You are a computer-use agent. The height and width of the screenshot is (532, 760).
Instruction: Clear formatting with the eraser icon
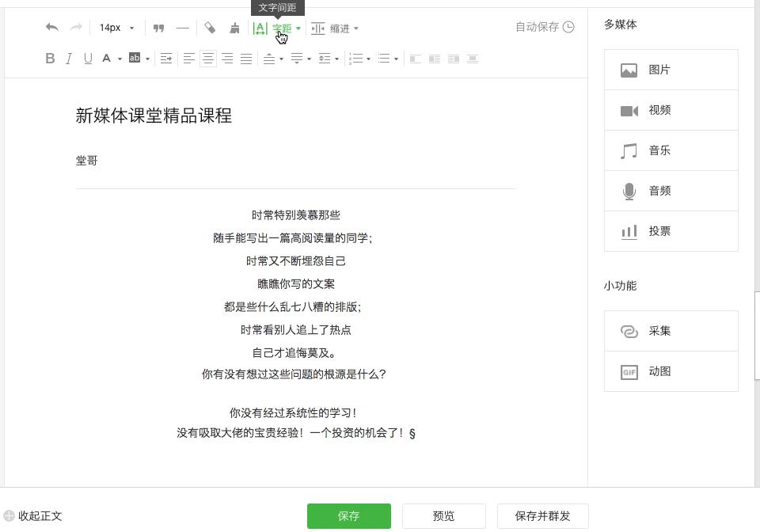coord(210,28)
